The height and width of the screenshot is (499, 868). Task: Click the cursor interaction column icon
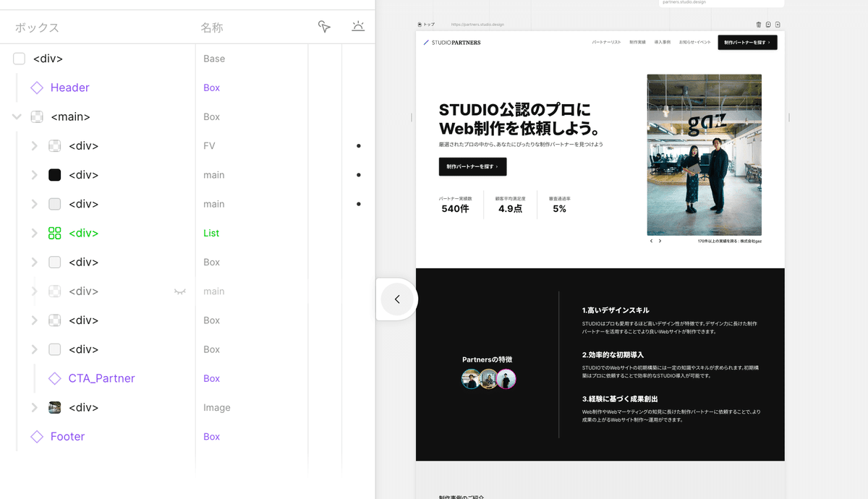[324, 27]
